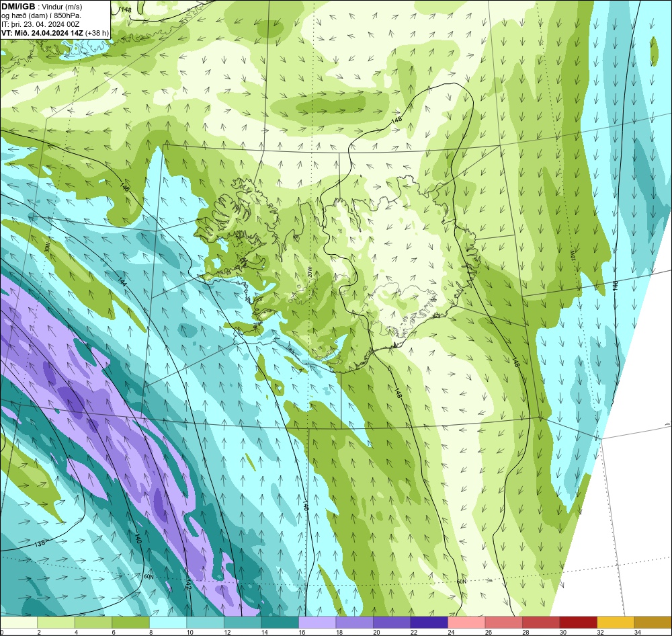
Task: Click the '142' height contour label
Action: point(189,584)
